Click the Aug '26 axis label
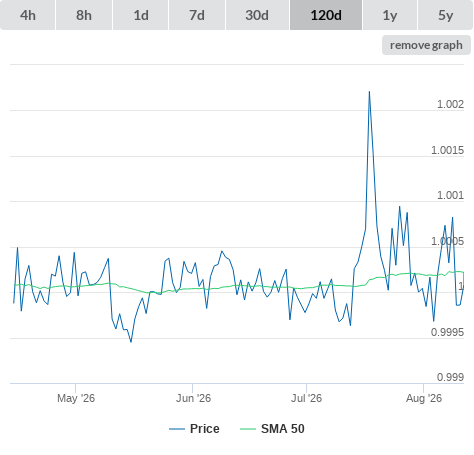Viewport: 474px width, 455px height. click(x=424, y=398)
